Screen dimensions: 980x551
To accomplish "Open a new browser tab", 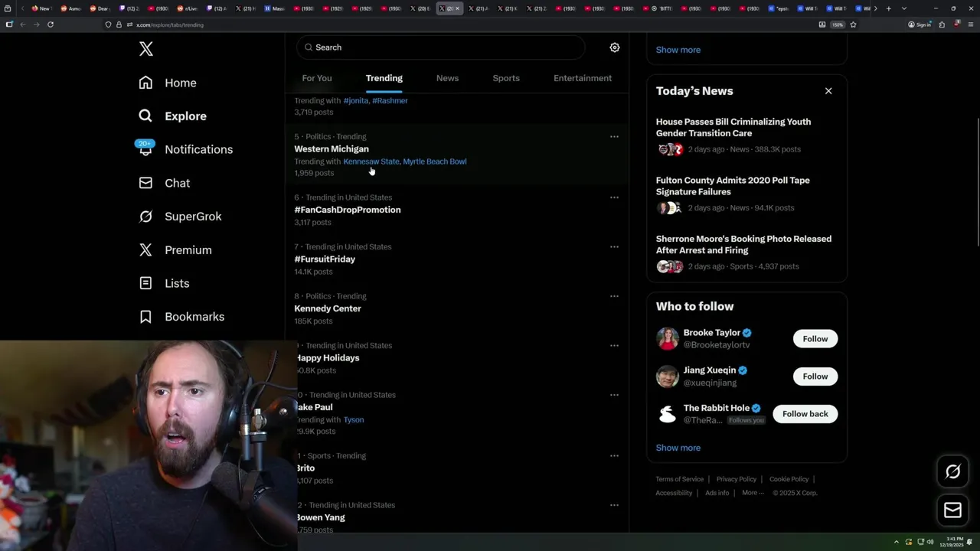I will tap(888, 8).
